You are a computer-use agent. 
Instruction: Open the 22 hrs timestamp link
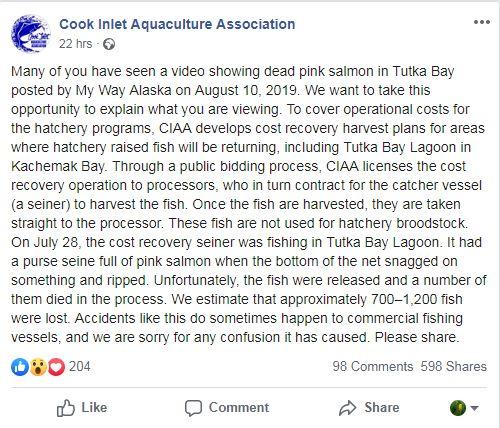pos(75,44)
